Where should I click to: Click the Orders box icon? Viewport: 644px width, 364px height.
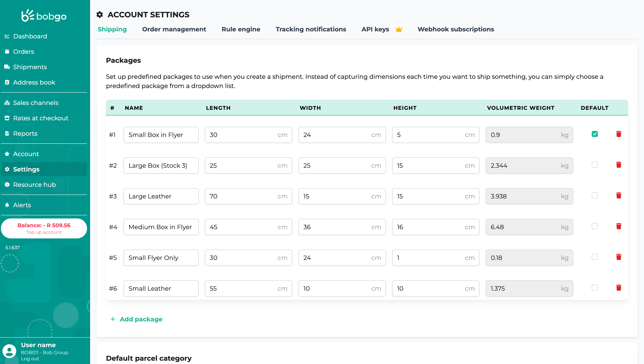coord(7,52)
